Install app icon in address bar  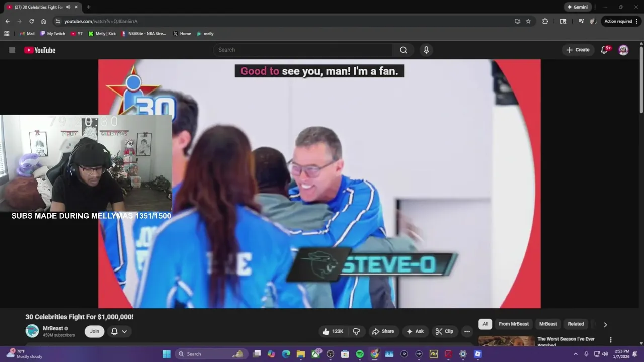[517, 21]
